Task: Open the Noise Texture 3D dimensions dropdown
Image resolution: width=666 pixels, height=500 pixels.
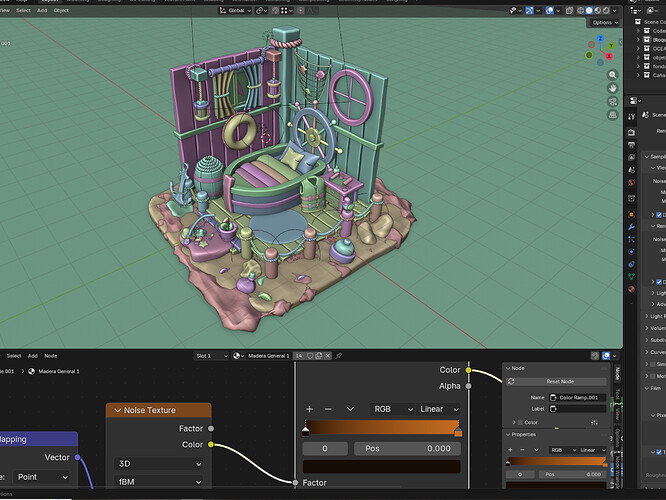Action: click(x=158, y=464)
